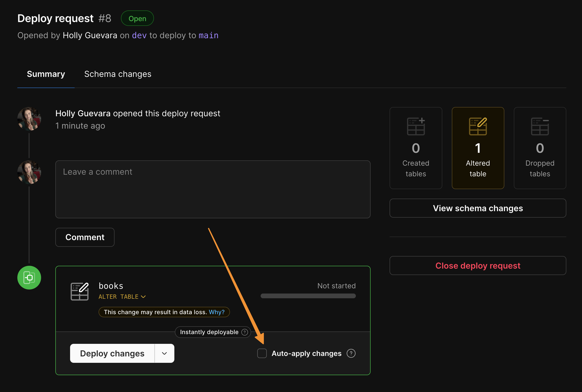
Task: Click the Created tables icon
Action: [416, 126]
